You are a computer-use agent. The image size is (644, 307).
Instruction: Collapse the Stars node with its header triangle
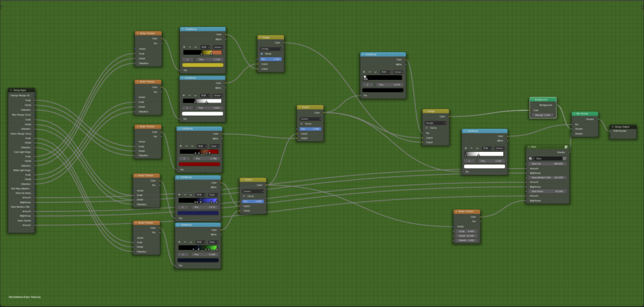(529, 147)
